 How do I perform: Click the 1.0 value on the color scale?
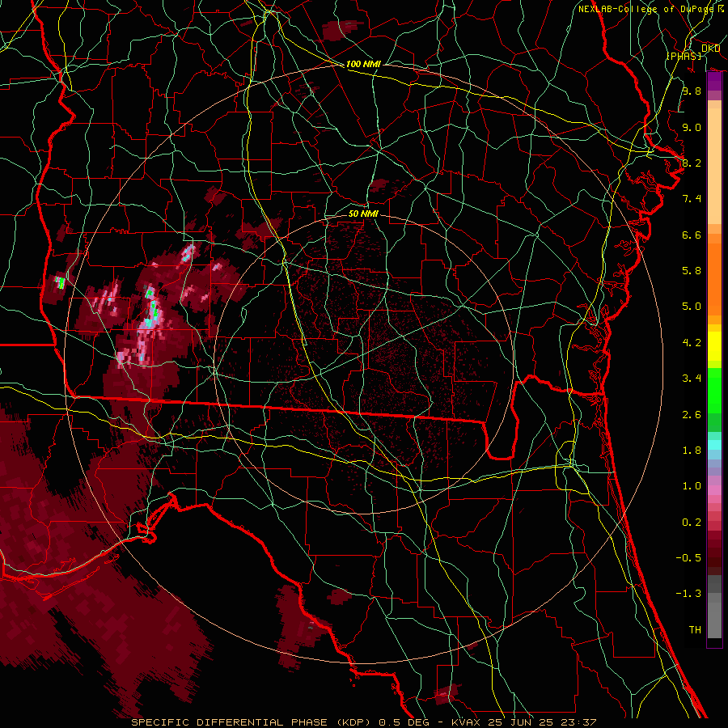pyautogui.click(x=692, y=486)
